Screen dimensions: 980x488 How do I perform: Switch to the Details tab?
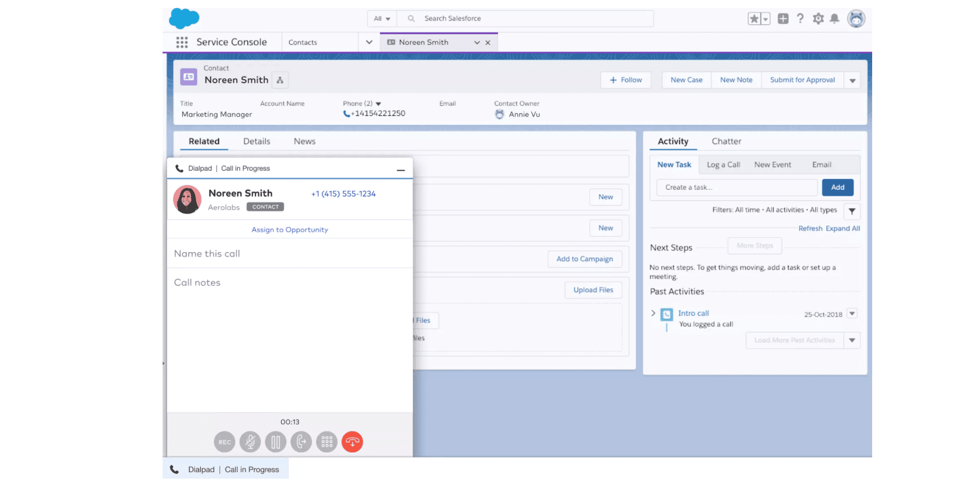click(256, 141)
